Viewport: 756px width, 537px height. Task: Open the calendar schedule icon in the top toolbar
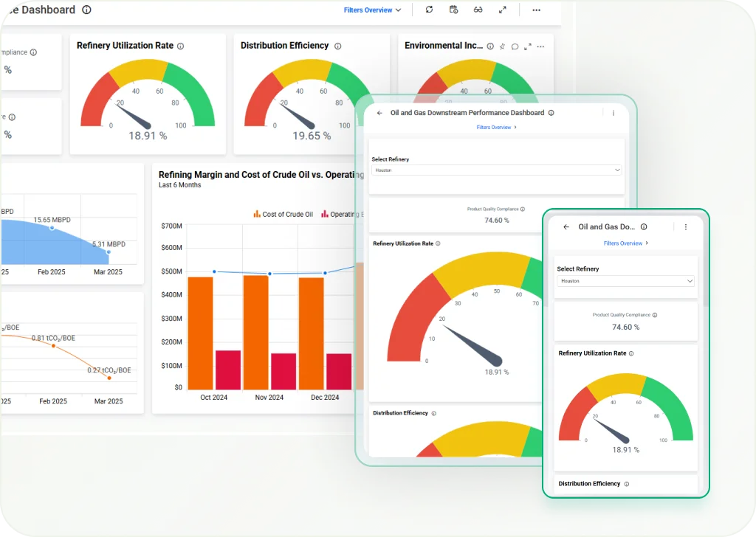(x=453, y=10)
